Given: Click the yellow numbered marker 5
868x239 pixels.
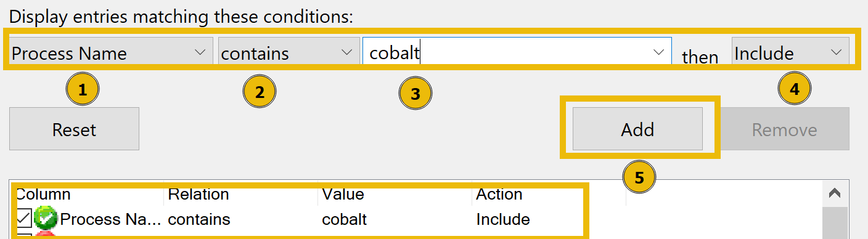Looking at the screenshot, I should click(639, 177).
